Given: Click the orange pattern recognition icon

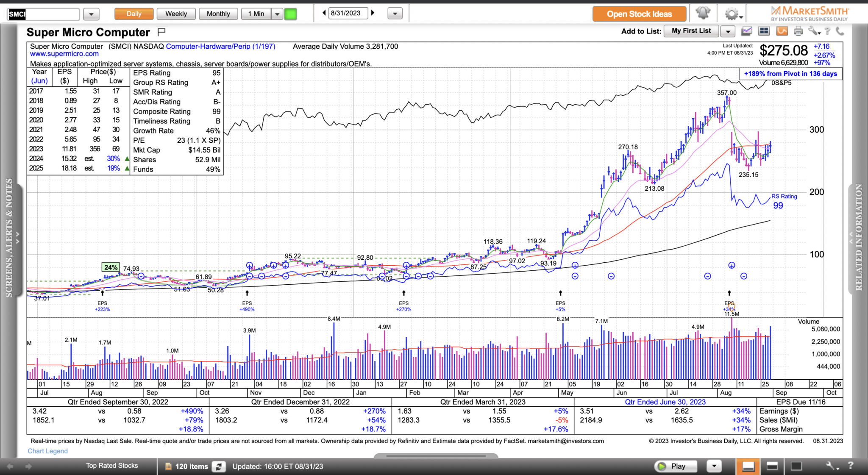Looking at the screenshot, I should point(782,31).
